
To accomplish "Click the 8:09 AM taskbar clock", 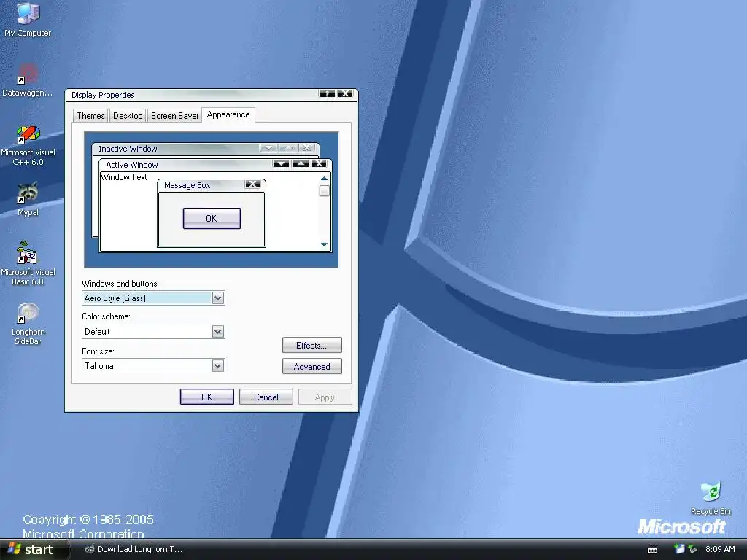I will [x=720, y=549].
